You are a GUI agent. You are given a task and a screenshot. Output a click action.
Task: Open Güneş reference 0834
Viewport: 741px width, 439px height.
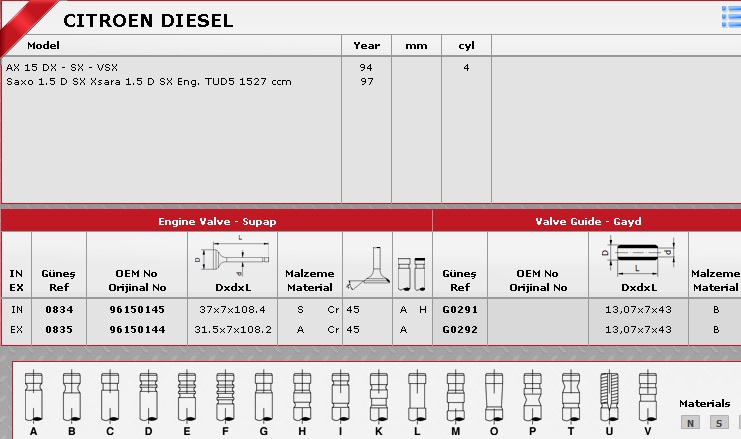point(59,310)
